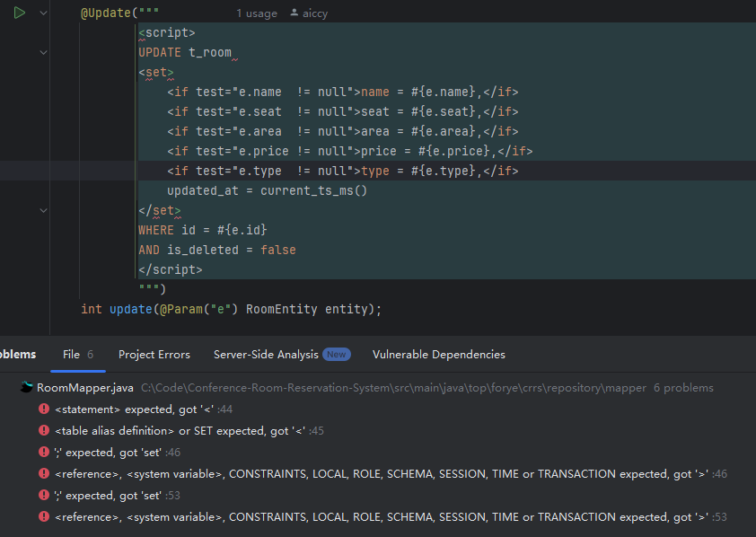Click the '1 usage' inlay hint

[x=257, y=13]
